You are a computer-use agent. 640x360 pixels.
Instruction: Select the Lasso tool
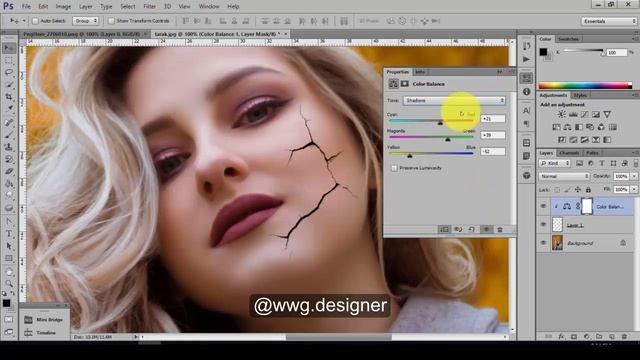coord(9,72)
